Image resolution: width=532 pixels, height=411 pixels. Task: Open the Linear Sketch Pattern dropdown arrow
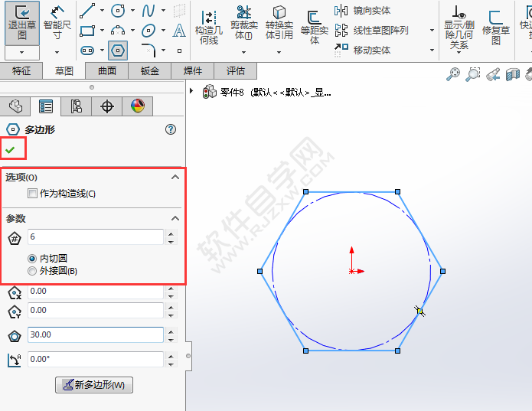pyautogui.click(x=432, y=31)
